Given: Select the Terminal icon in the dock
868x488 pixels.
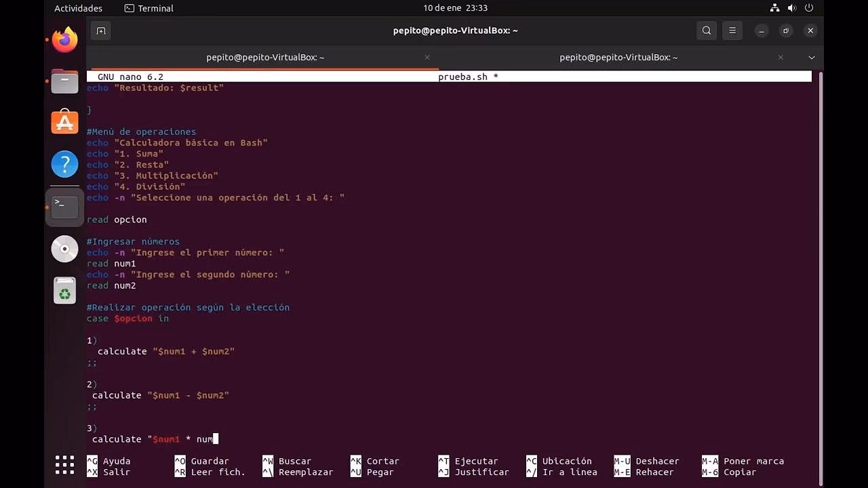Looking at the screenshot, I should (64, 207).
